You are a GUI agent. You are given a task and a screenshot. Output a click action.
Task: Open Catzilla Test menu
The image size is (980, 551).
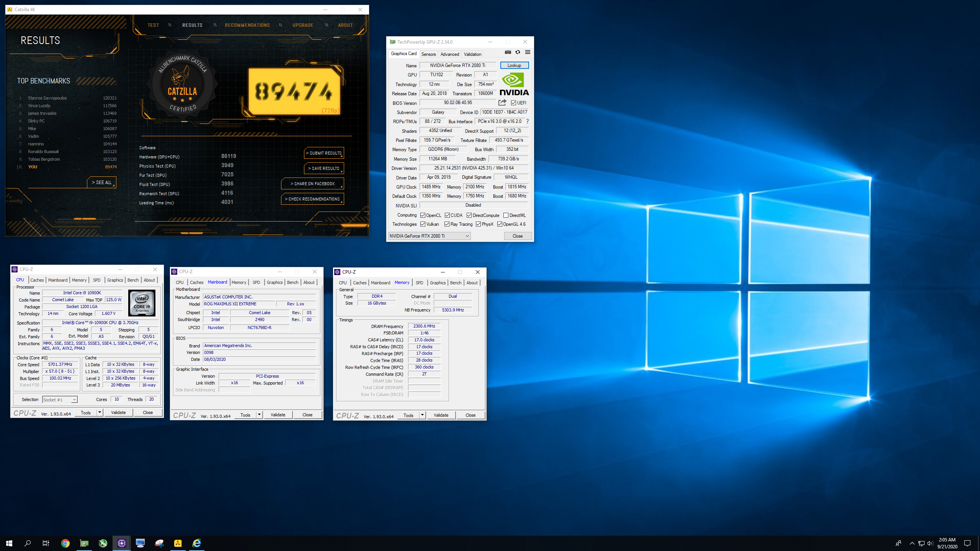pyautogui.click(x=153, y=25)
